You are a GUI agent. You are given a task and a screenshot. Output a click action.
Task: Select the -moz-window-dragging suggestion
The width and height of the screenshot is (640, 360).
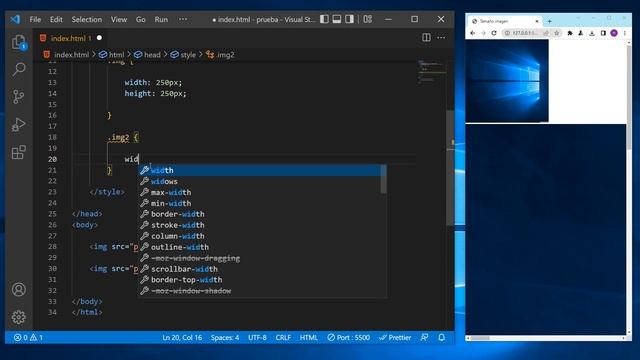(260, 258)
